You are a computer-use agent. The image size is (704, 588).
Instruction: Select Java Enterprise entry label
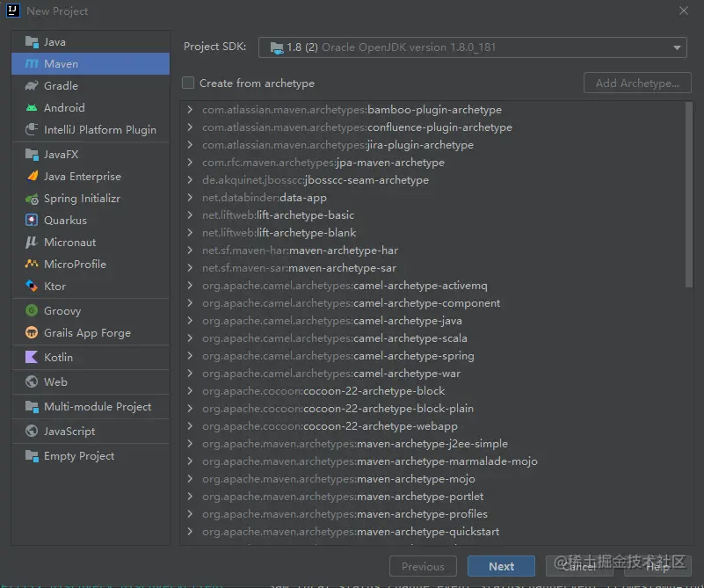pyautogui.click(x=83, y=177)
